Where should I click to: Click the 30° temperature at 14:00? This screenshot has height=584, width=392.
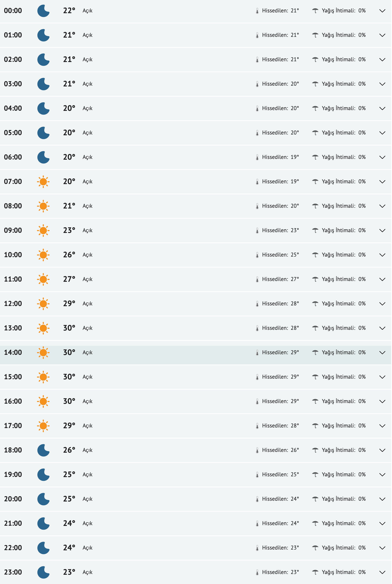pos(69,353)
